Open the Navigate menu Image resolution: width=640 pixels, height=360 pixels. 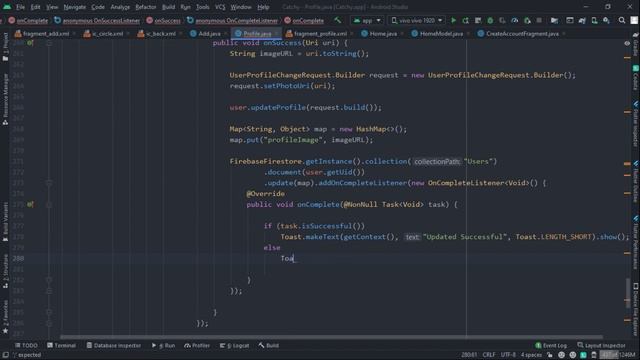pyautogui.click(x=75, y=7)
